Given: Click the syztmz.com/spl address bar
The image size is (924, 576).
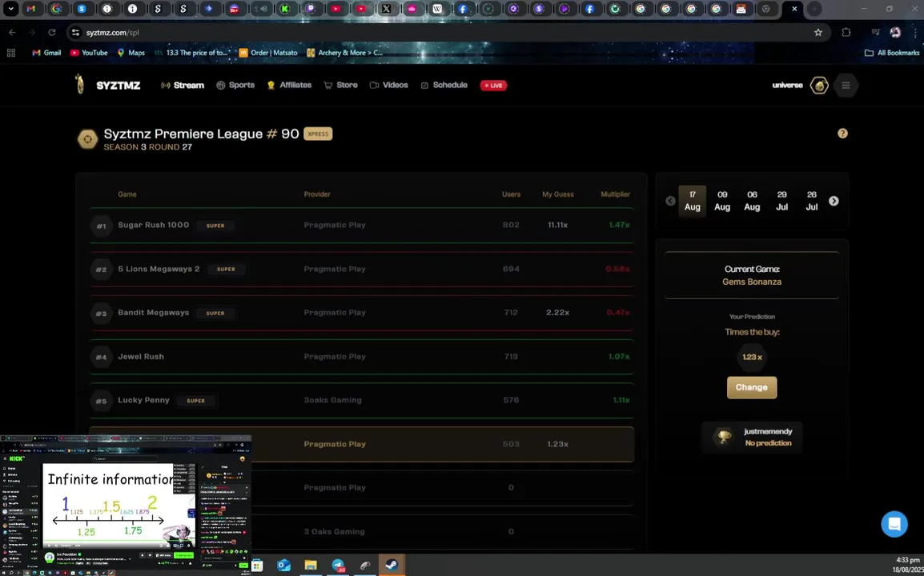Looking at the screenshot, I should click(448, 32).
